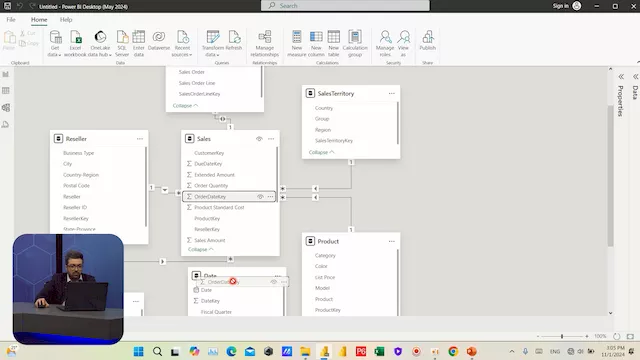Open Manage relationships dialog
This screenshot has width=640, height=360.
coord(264,43)
